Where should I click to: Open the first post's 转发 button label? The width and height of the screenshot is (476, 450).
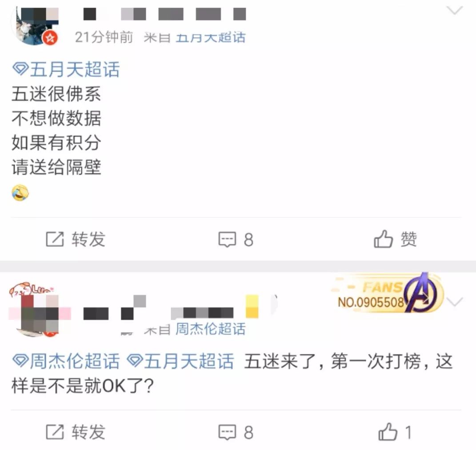88,239
